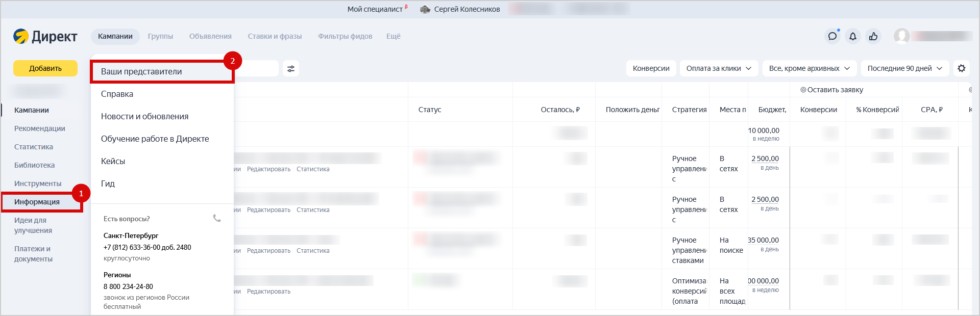Click Мой специалист in the top bar

click(x=375, y=9)
